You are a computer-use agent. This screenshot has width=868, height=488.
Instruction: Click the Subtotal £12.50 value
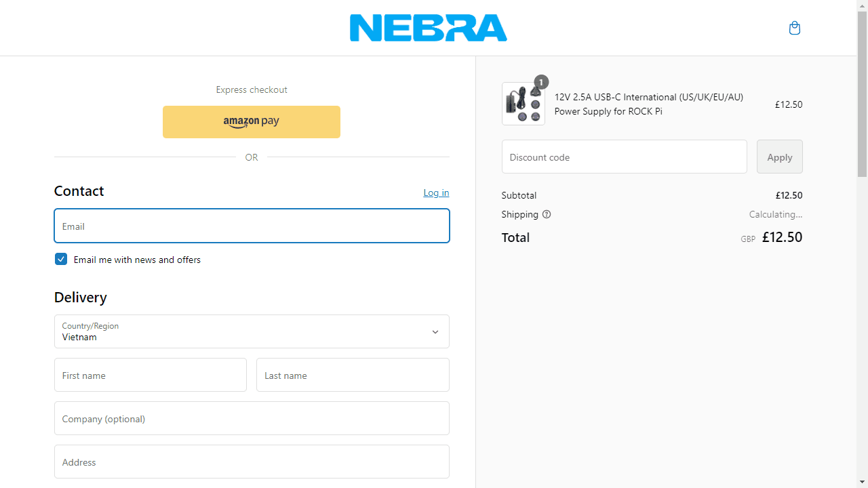(789, 195)
